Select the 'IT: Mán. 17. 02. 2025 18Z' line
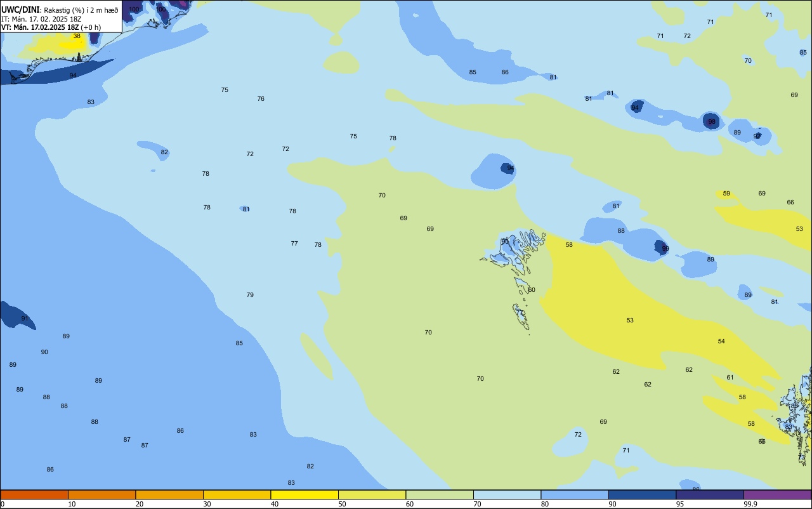This screenshot has width=812, height=509. click(x=41, y=19)
